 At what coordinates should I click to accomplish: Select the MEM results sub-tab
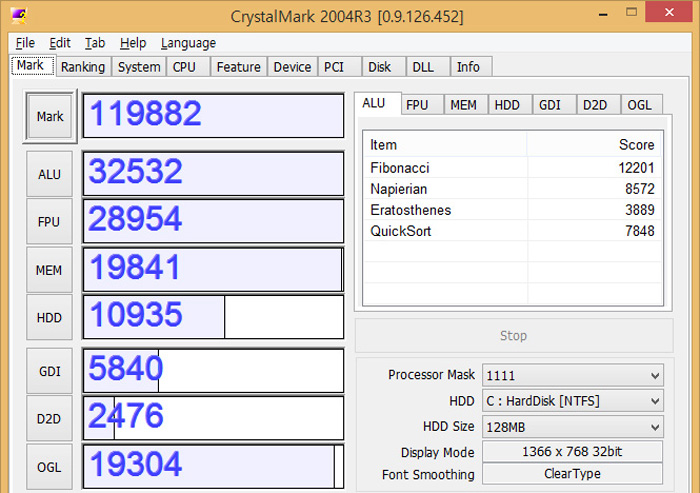tap(466, 105)
